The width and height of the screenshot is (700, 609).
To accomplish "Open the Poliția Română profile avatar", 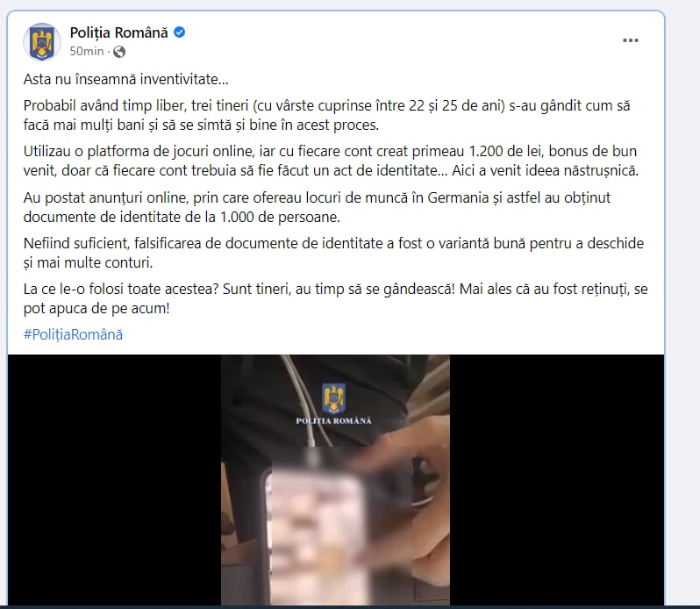I will click(x=42, y=42).
